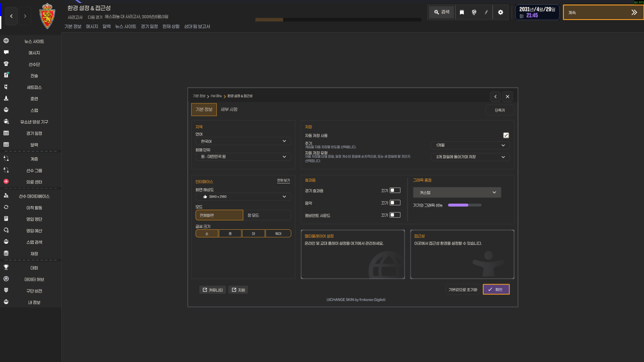Toggle the auto-save (자동 저장 사용) checkbox
Screen dimensions: 644x362
[x=506, y=135]
